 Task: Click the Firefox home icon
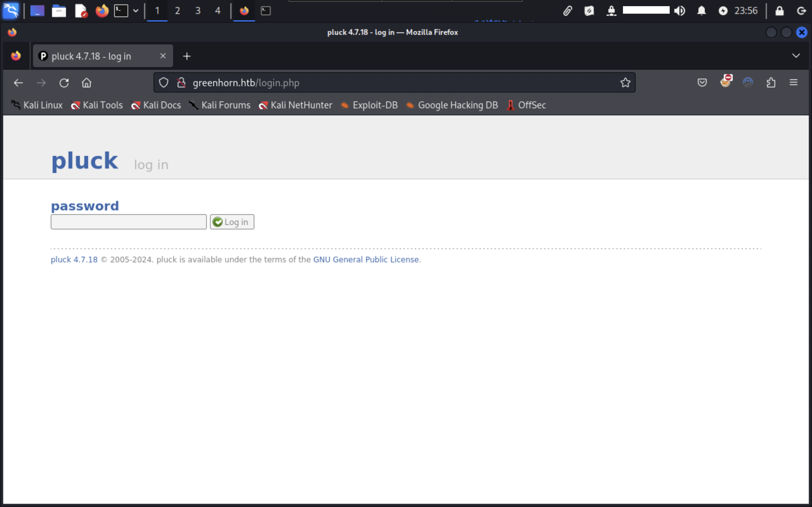(x=86, y=83)
